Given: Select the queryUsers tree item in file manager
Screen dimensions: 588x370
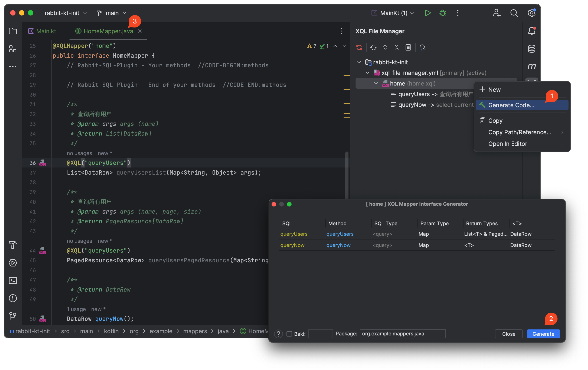Looking at the screenshot, I should point(432,94).
